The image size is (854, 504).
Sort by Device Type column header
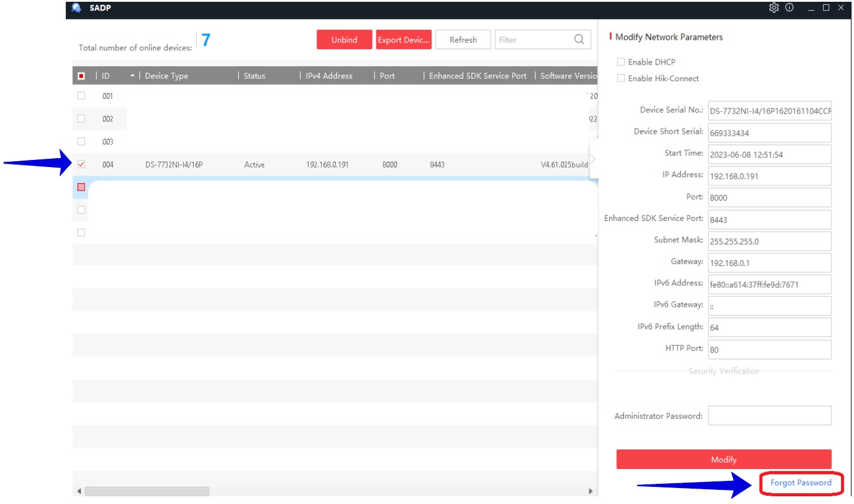click(167, 76)
